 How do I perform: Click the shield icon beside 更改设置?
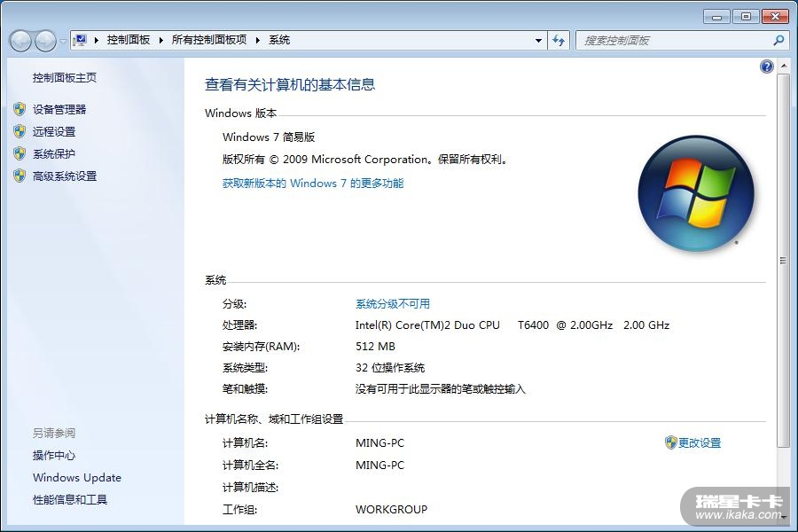pyautogui.click(x=671, y=442)
